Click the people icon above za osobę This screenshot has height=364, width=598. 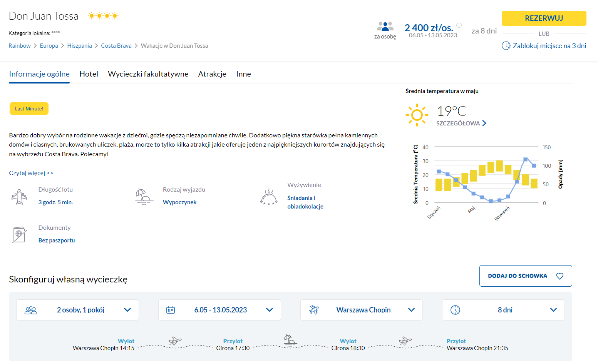click(385, 27)
